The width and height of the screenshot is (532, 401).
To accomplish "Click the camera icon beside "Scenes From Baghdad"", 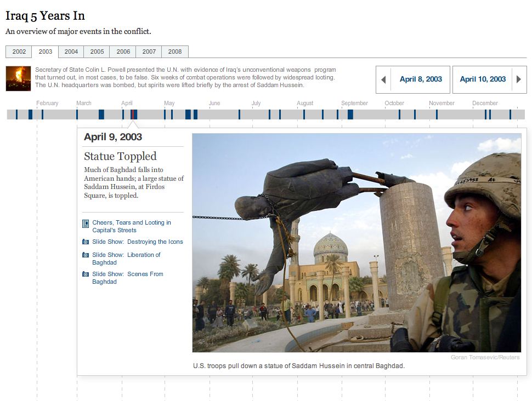I will click(x=85, y=274).
